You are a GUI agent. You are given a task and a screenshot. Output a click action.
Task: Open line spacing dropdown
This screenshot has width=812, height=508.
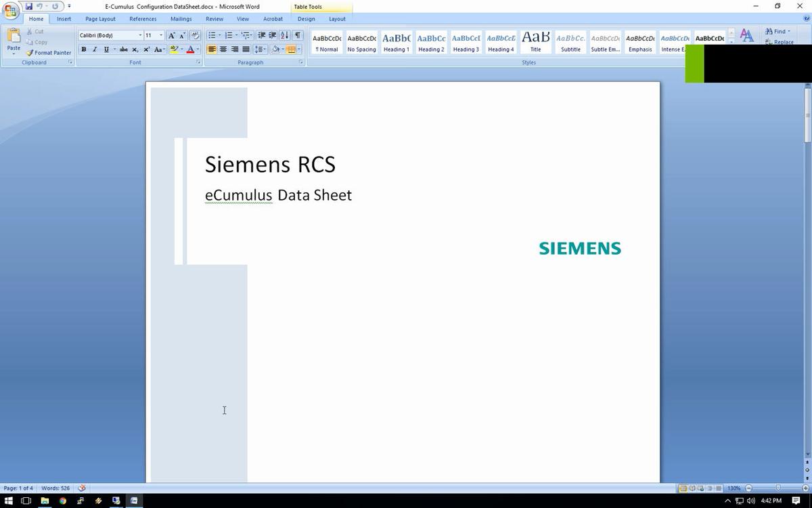point(261,49)
